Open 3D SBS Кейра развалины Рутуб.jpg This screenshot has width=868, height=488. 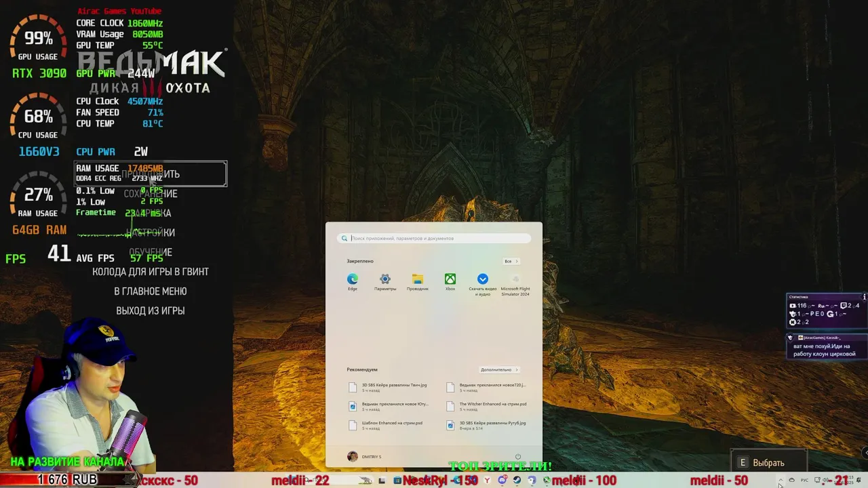(487, 425)
